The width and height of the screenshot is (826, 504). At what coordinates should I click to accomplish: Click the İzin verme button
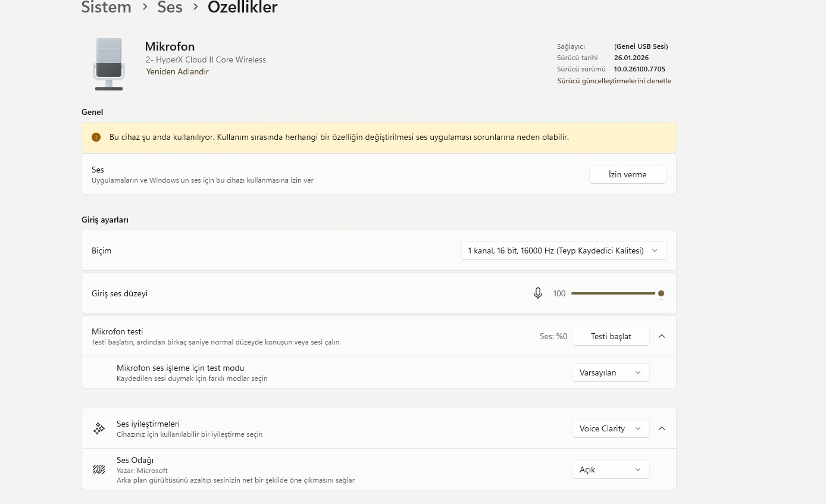coord(628,174)
